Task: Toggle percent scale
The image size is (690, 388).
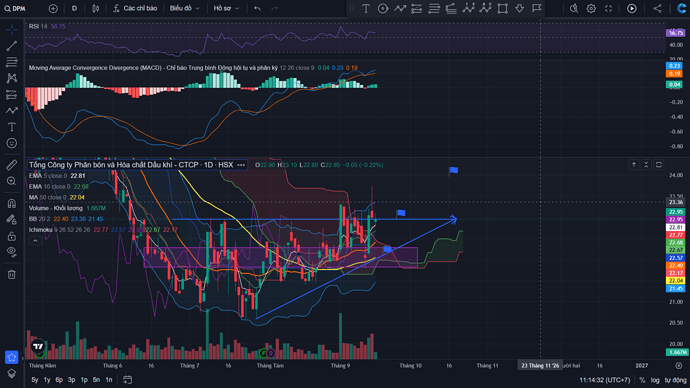Action: tap(642, 380)
